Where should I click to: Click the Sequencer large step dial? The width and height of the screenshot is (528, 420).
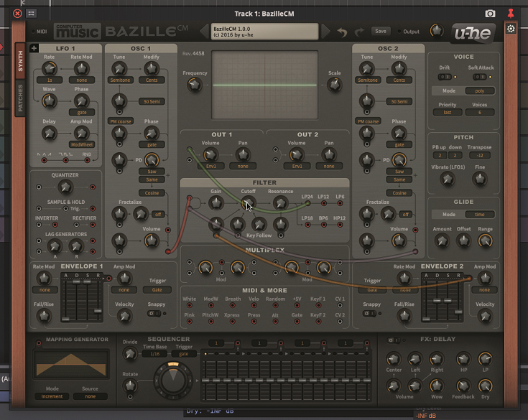click(173, 379)
